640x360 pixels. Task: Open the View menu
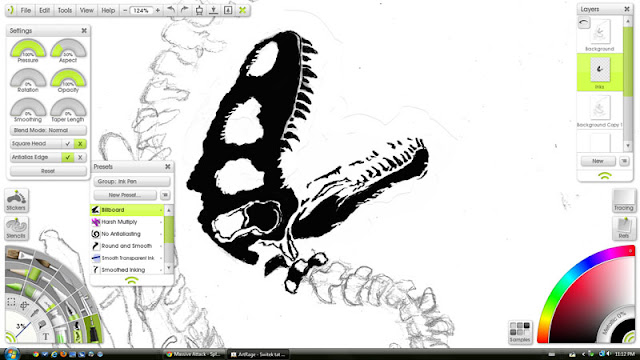pyautogui.click(x=87, y=11)
